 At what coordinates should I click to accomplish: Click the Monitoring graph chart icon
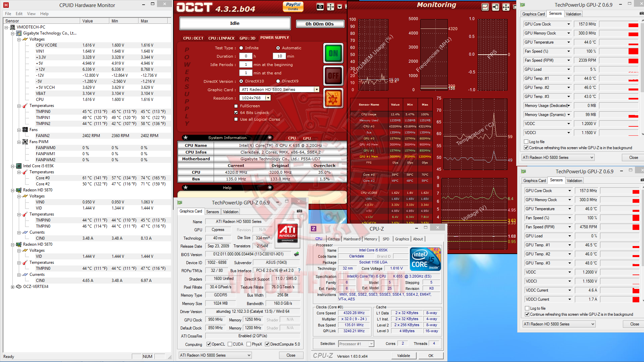tap(485, 7)
